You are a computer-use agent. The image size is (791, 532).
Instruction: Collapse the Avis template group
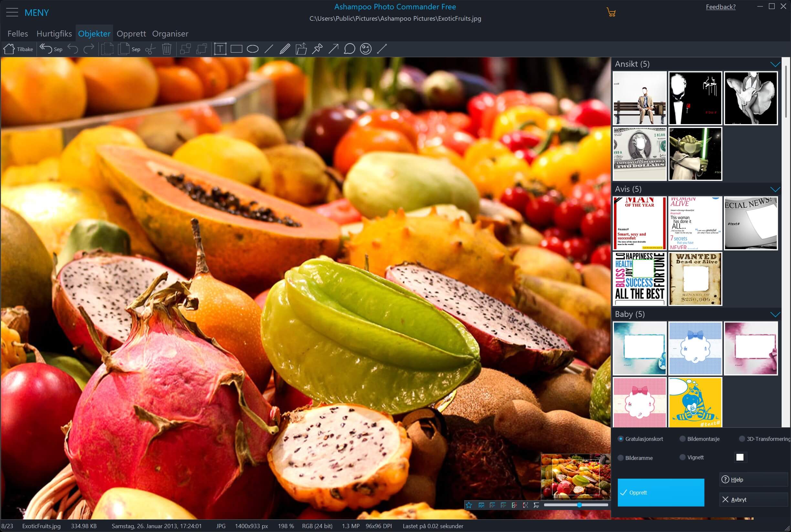[x=775, y=189]
